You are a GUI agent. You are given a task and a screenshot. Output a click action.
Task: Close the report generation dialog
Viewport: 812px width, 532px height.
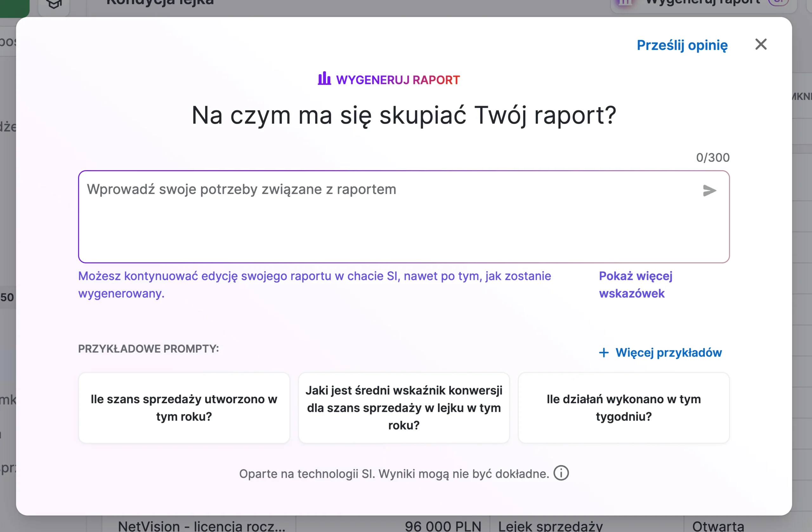(761, 44)
